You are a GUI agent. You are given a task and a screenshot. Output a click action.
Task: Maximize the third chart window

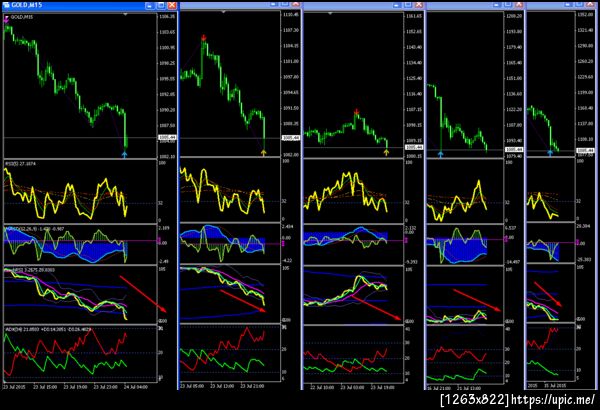[408, 4]
